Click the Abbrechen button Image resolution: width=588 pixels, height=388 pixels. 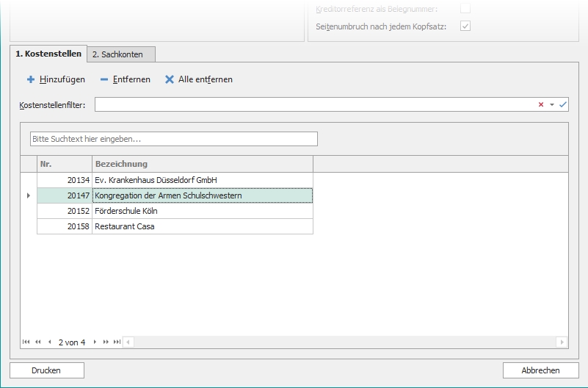[540, 370]
